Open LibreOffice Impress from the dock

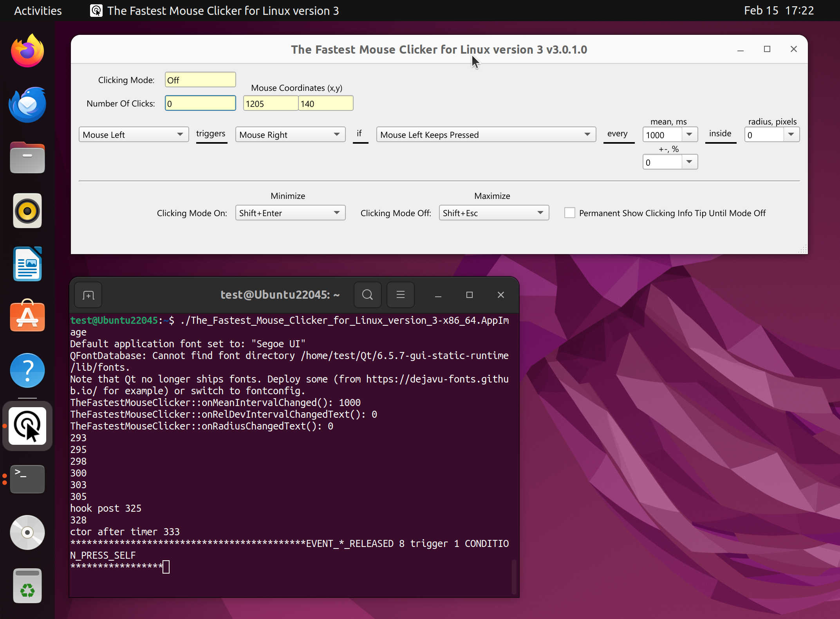(x=27, y=263)
